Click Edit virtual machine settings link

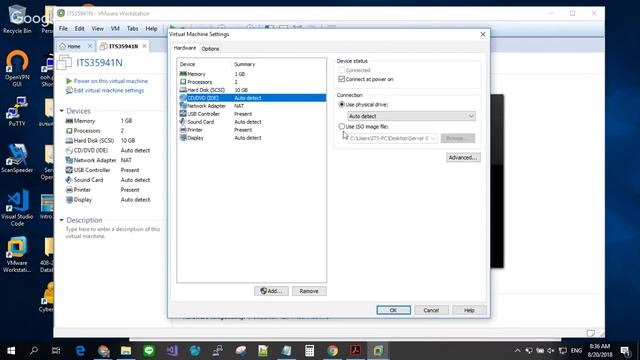109,90
